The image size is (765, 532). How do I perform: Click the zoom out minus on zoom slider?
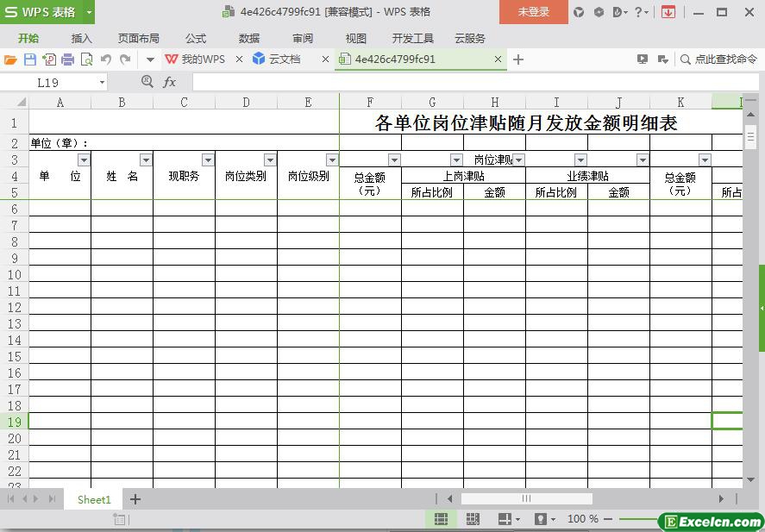[608, 519]
